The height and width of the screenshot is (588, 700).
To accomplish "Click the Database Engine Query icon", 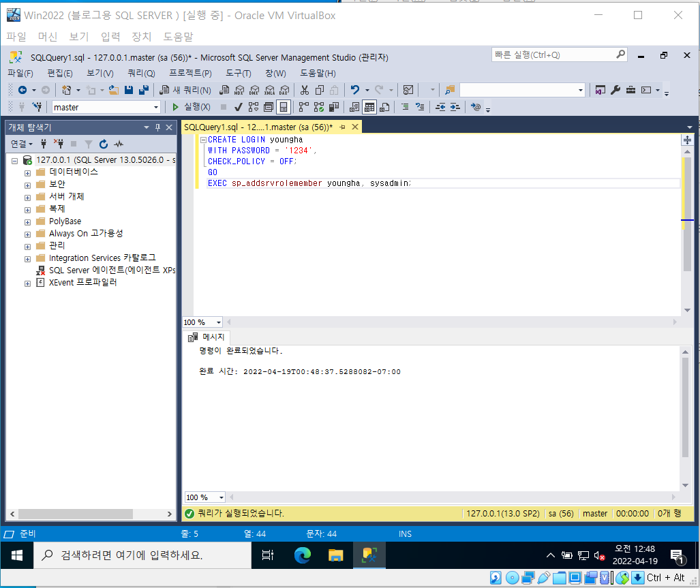I will [x=224, y=90].
